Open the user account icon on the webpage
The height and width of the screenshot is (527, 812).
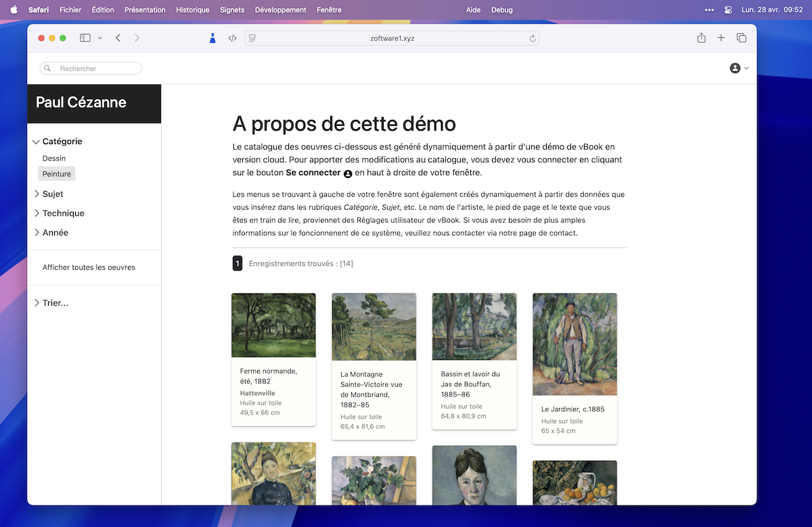(734, 68)
